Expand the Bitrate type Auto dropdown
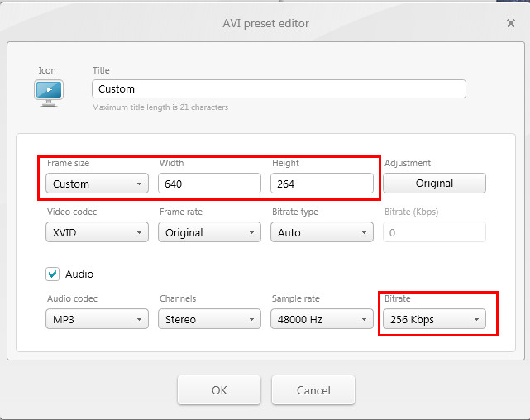Viewport: 530px width, 420px height. 322,232
